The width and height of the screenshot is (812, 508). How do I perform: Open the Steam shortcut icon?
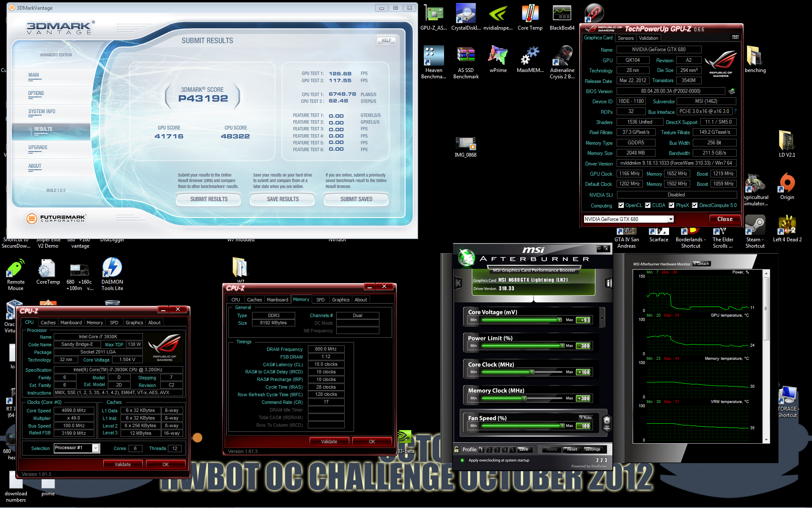pyautogui.click(x=755, y=232)
